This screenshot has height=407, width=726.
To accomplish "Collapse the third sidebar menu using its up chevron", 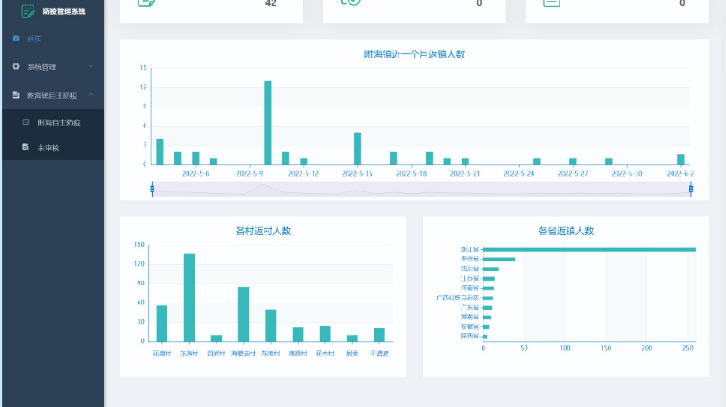I will click(x=91, y=96).
